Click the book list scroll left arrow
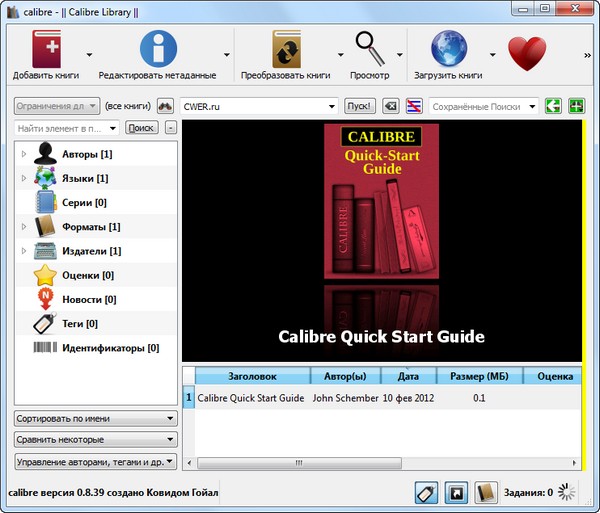 point(189,463)
